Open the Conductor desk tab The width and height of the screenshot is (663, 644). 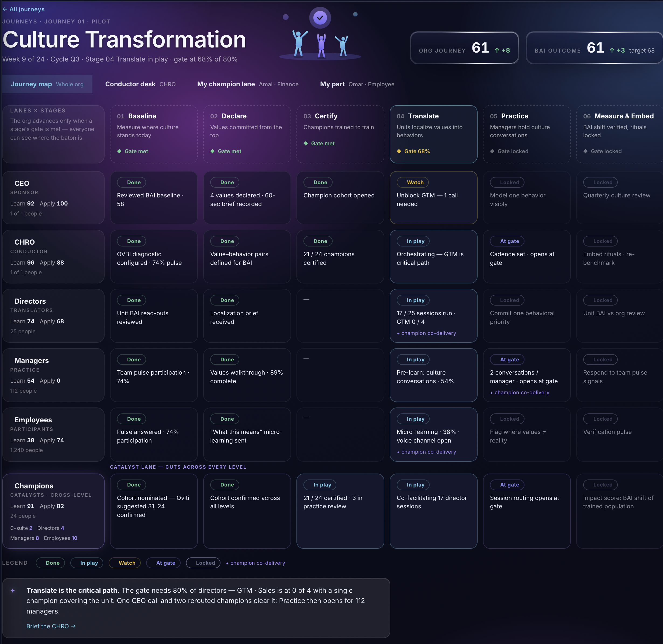pos(140,84)
